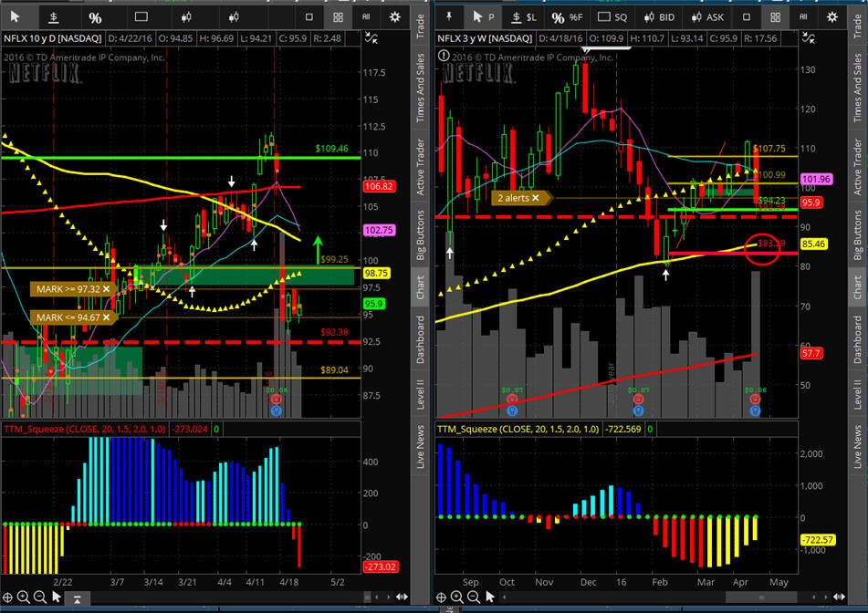Zoom in on the left chart
Viewport: 868px width, 613px height.
click(x=23, y=597)
